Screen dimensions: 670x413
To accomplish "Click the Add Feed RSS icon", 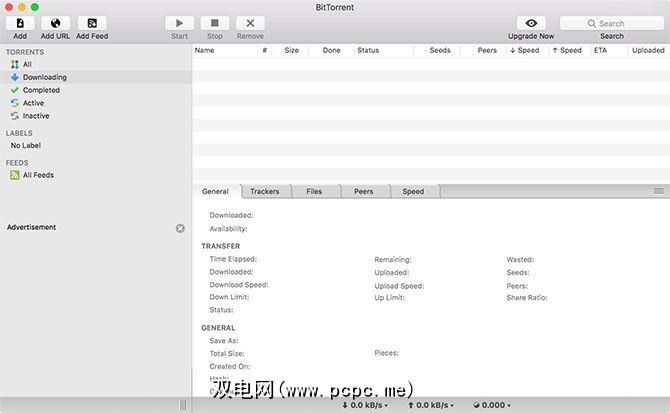I will point(92,23).
